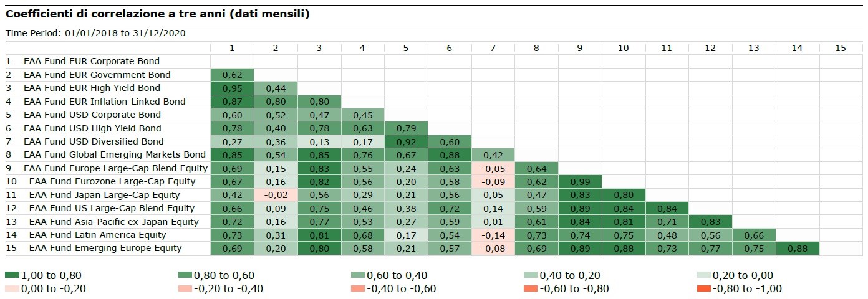Select the EAA Fund Latin America Equity row
The image size is (868, 299).
97,235
